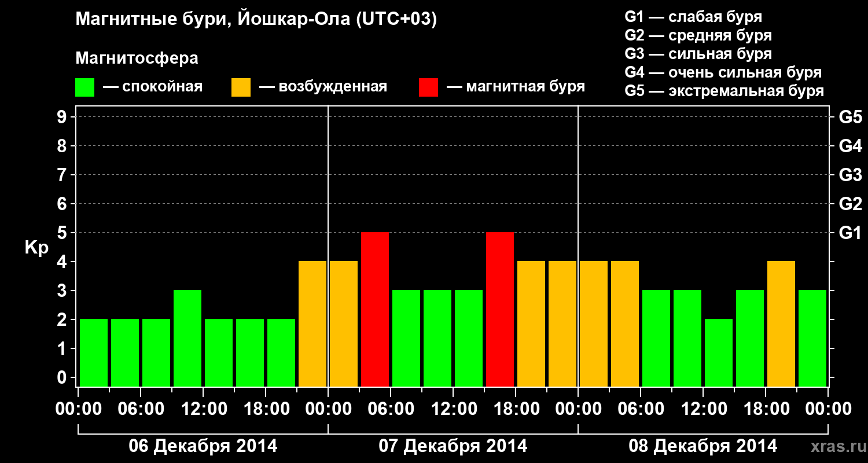868x463 pixels.
Task: Click the '— магнитная буря' legend label
Action: click(x=516, y=87)
